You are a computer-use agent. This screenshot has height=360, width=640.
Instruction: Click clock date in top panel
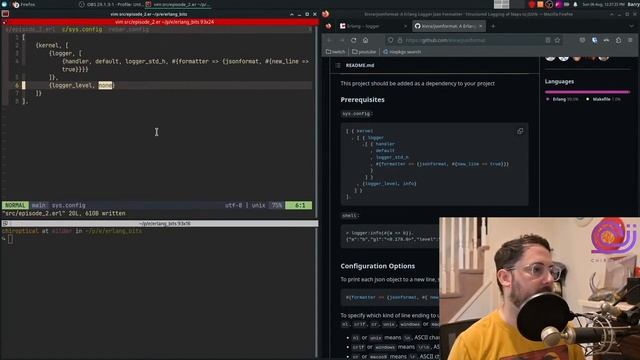(603, 4)
